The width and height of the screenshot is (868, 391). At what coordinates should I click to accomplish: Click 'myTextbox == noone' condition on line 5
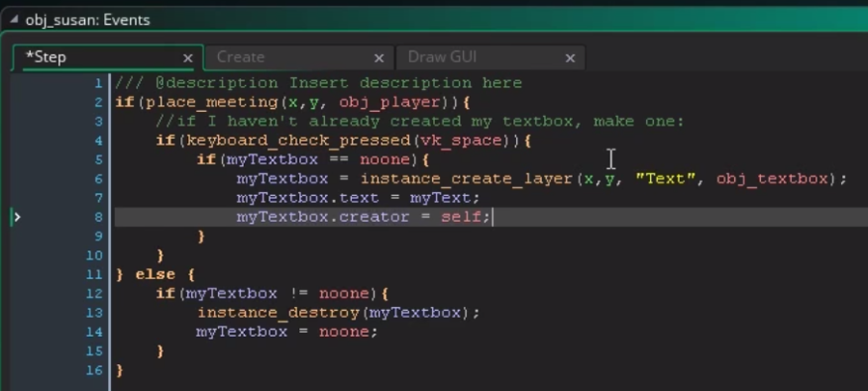pos(318,160)
